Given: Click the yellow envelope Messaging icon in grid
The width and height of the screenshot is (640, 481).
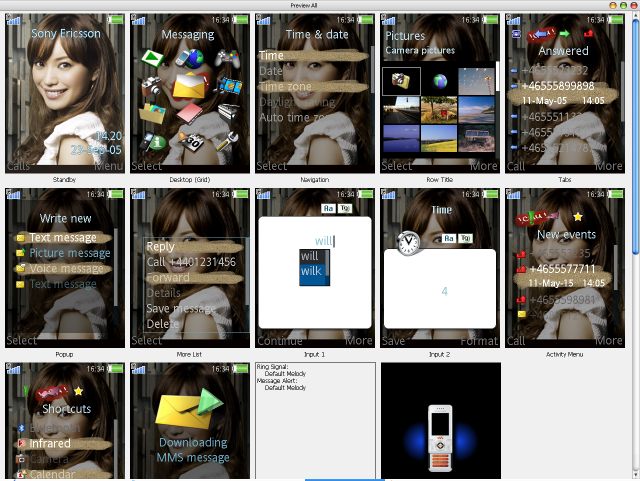Looking at the screenshot, I should [x=190, y=86].
